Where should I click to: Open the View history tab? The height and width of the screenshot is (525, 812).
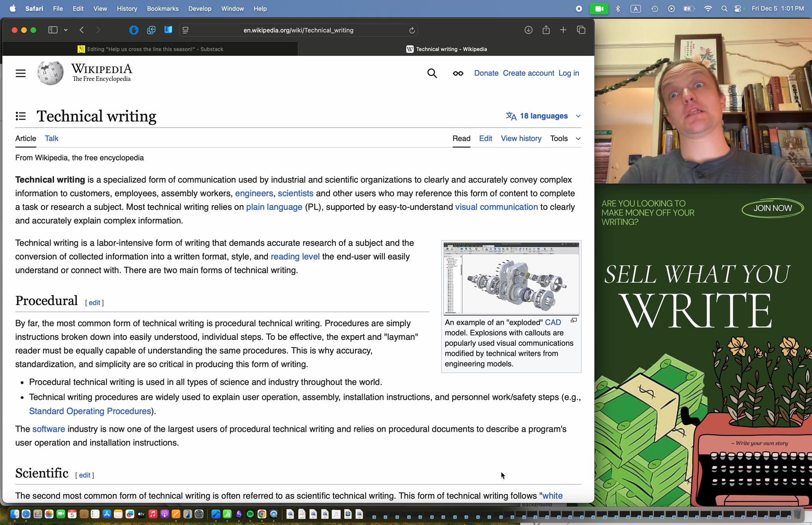[x=521, y=138]
